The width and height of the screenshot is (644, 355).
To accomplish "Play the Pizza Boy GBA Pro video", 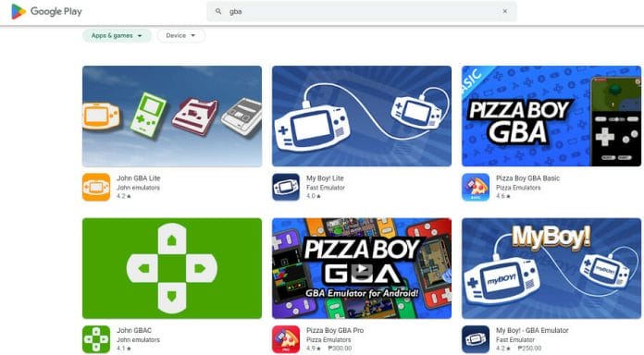I will click(362, 269).
